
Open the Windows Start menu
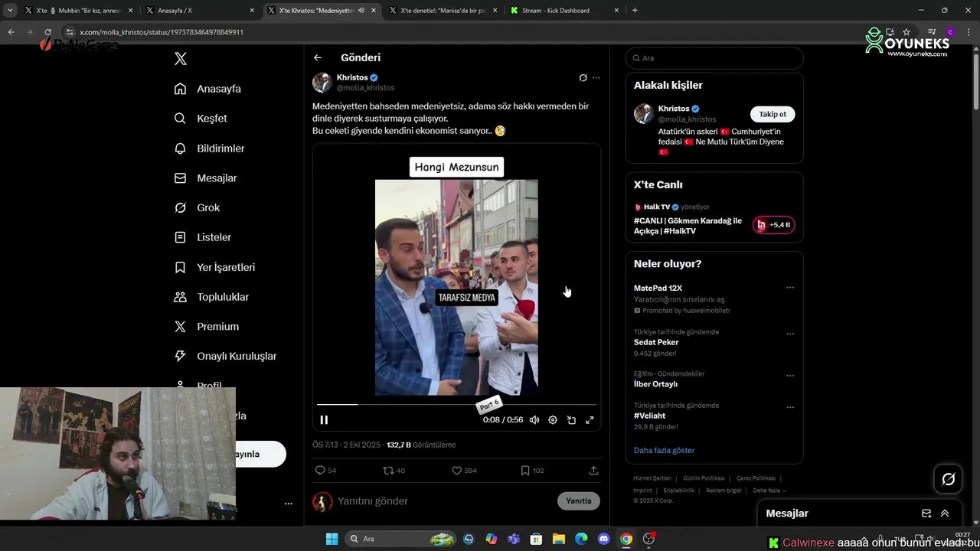coord(332,539)
